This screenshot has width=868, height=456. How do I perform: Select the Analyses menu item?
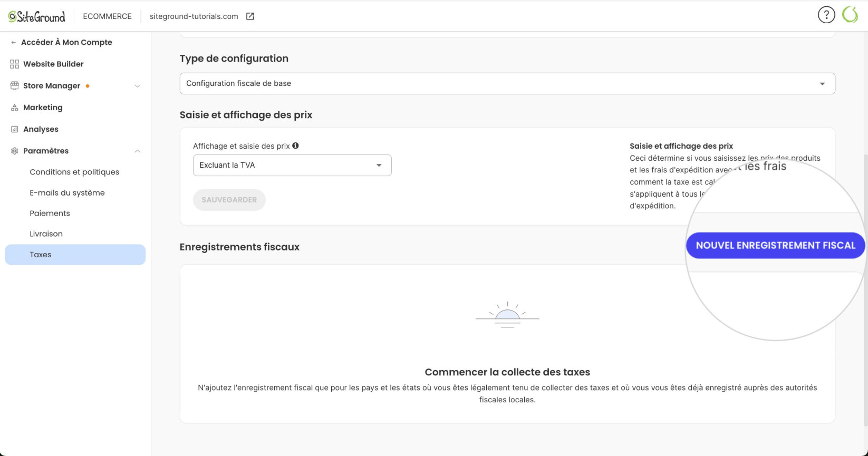tap(41, 129)
